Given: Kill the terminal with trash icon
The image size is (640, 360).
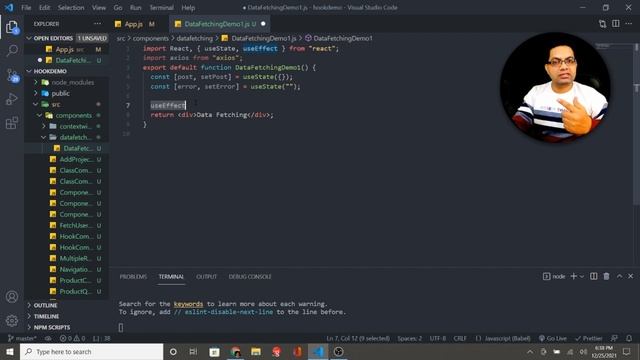Looking at the screenshot, I should 607,276.
